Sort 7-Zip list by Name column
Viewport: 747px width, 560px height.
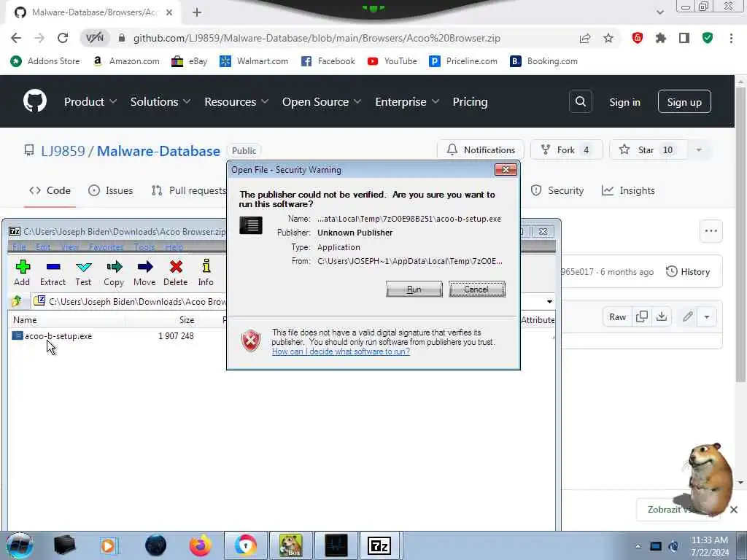[x=25, y=320]
